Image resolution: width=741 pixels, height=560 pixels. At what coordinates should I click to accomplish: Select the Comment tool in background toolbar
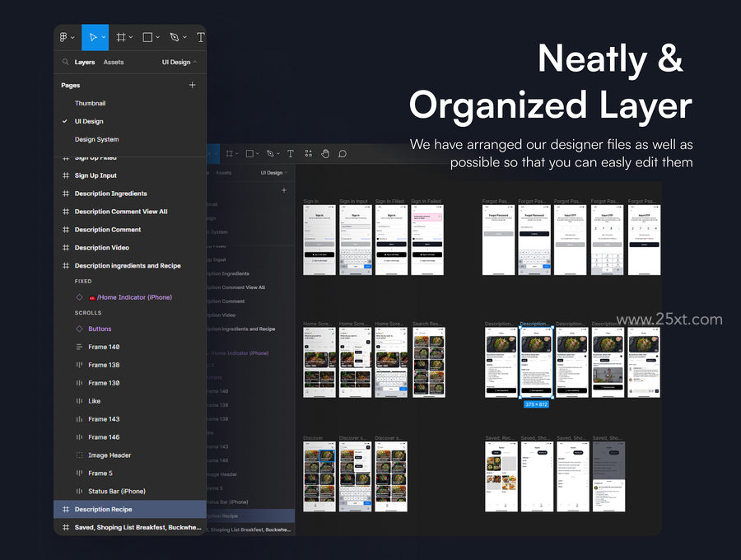click(x=343, y=153)
